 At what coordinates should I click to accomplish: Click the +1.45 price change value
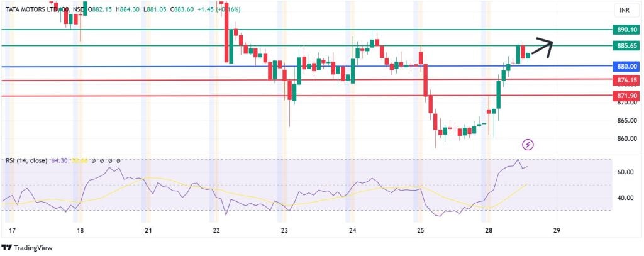click(x=204, y=9)
